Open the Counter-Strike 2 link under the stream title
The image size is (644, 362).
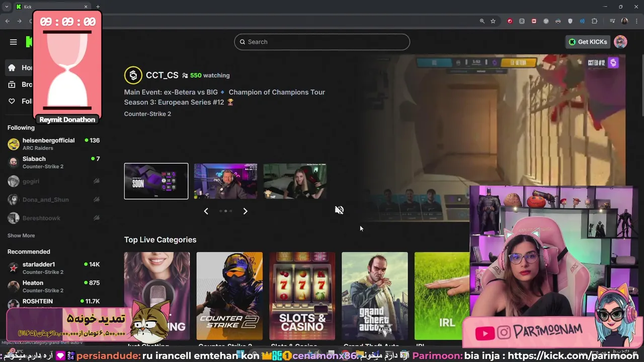click(x=147, y=114)
